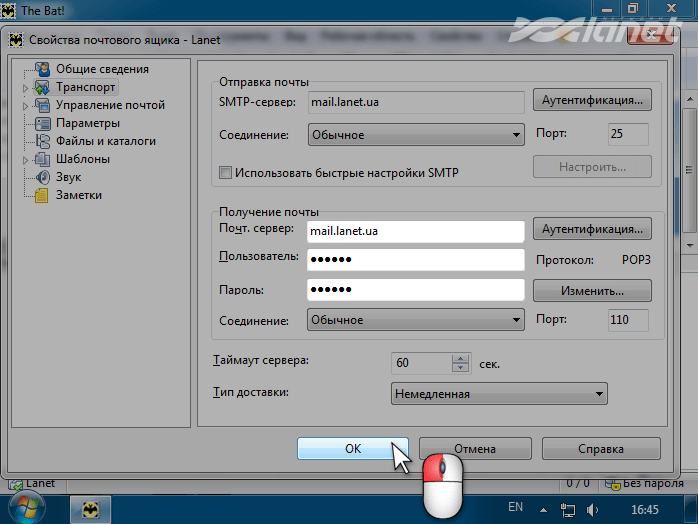Viewport: 698px width, 524px height.
Task: Expand the Тип доставки dropdown
Action: coord(499,394)
